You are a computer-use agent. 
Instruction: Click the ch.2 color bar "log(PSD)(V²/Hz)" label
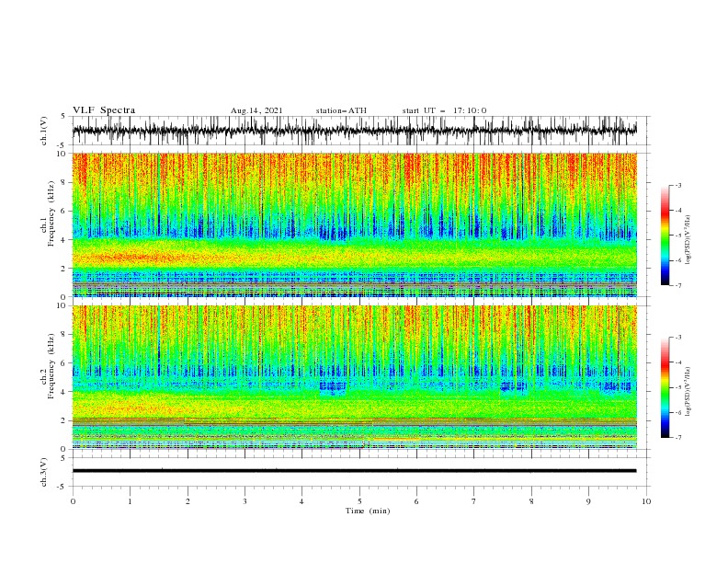point(688,391)
